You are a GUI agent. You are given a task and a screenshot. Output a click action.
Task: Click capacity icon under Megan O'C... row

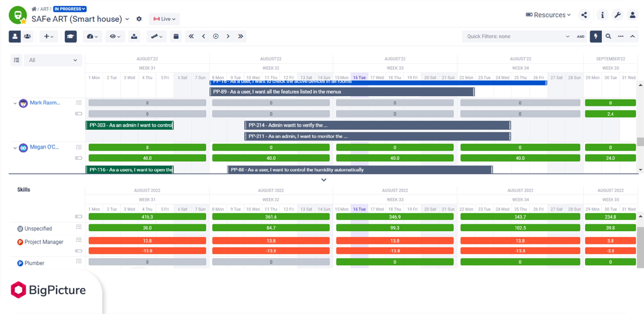79,158
